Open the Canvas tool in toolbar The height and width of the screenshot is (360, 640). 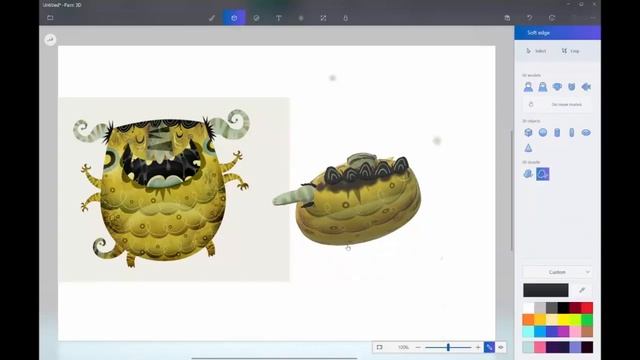[323, 18]
